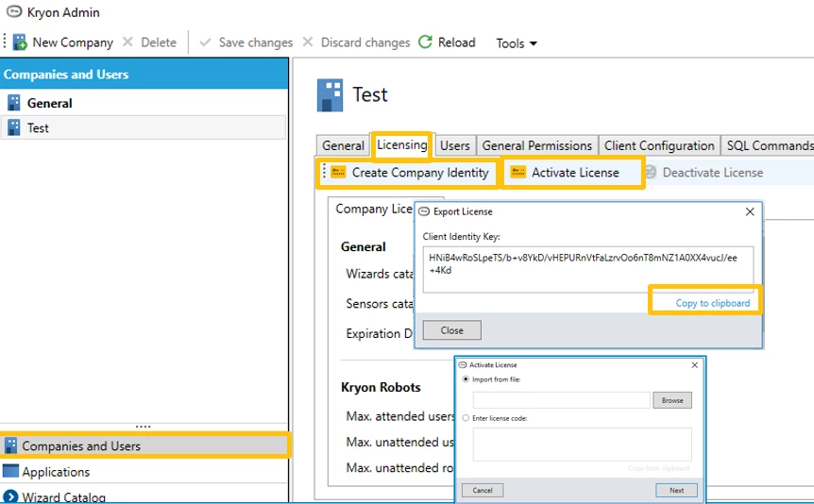Click the Create Company Identity key icon
Screen dimensions: 814x504
click(x=338, y=172)
